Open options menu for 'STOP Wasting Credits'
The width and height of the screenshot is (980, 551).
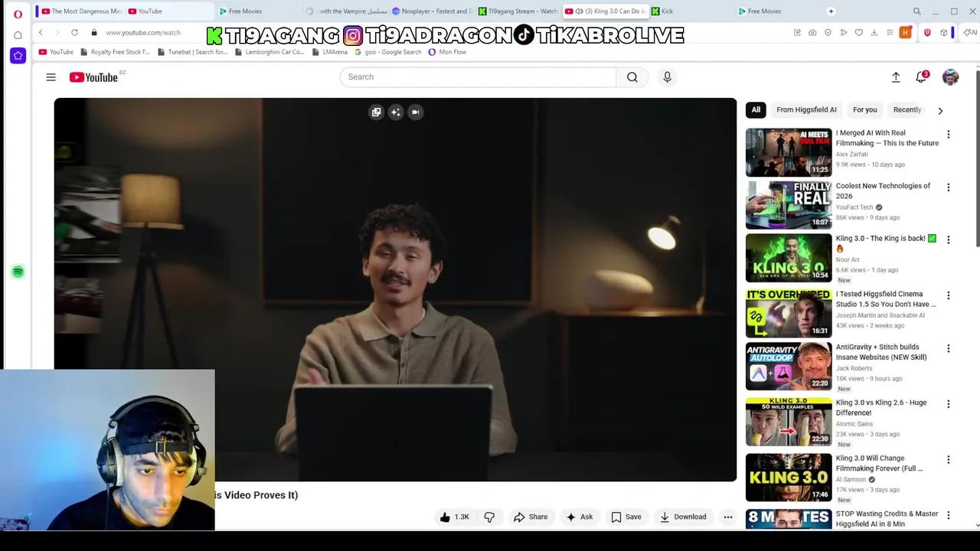click(948, 515)
